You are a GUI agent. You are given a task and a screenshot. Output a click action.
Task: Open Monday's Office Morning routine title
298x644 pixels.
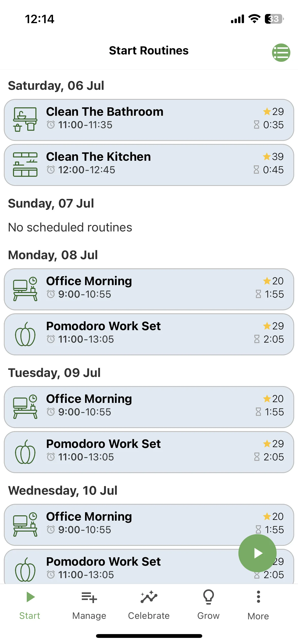(89, 281)
